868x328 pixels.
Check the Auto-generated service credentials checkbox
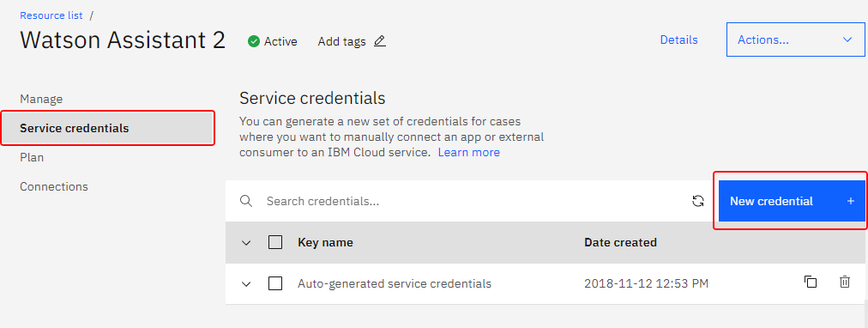275,283
